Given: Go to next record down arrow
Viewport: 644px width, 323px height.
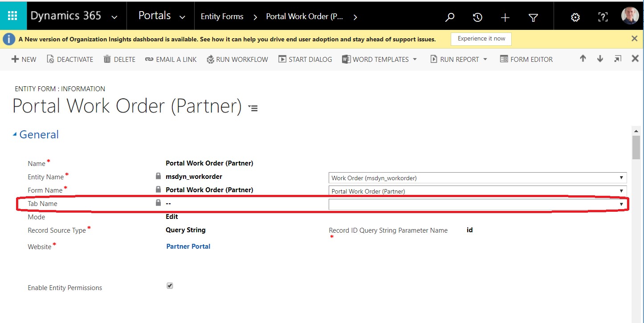Looking at the screenshot, I should 600,59.
